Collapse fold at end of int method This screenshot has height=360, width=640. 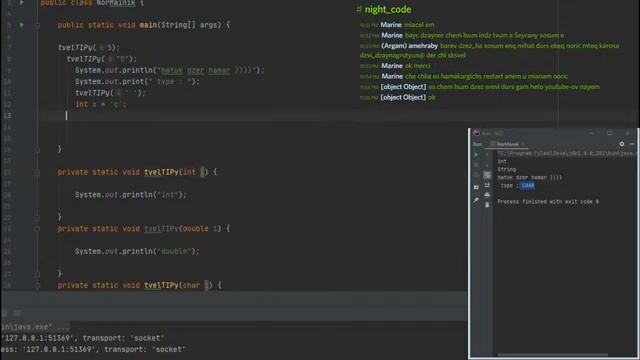coord(37,218)
